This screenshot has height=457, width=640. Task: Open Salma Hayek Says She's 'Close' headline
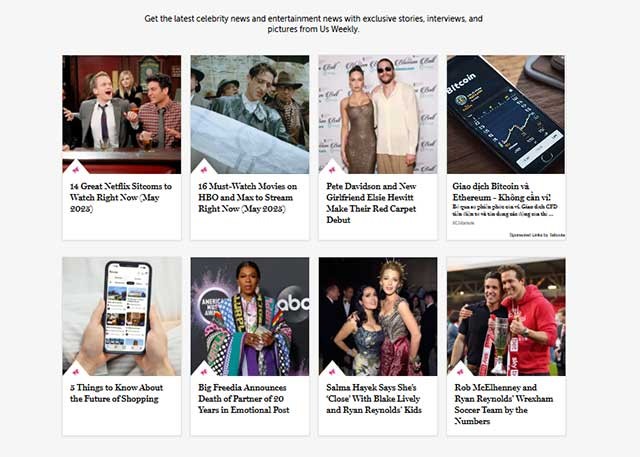pos(374,399)
